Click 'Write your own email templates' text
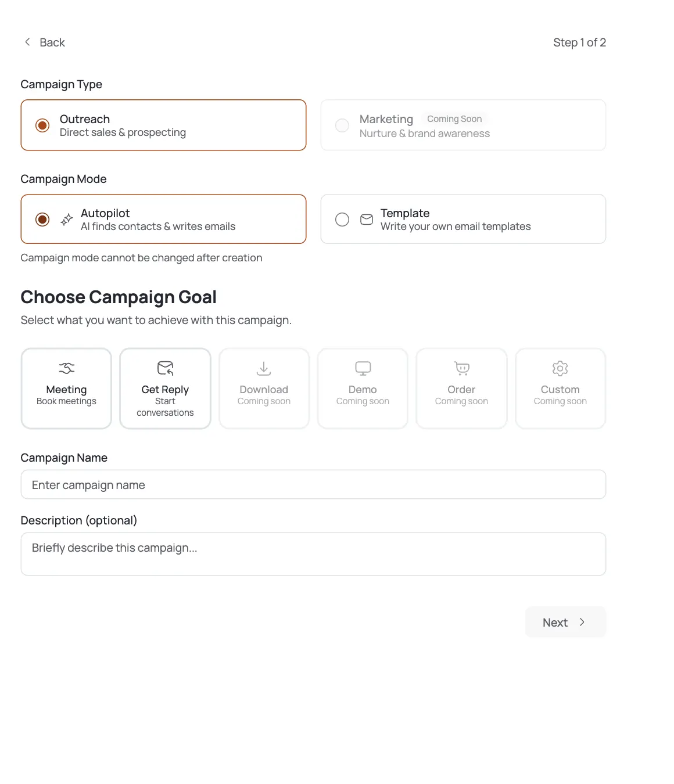This screenshot has width=674, height=784. (456, 226)
